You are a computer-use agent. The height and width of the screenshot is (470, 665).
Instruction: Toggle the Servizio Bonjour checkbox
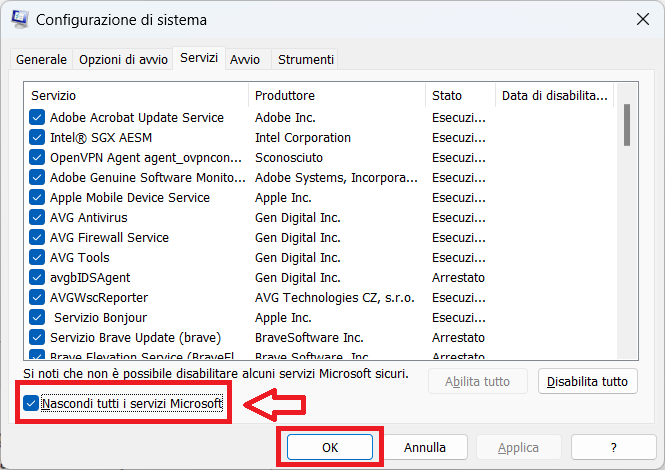point(37,318)
